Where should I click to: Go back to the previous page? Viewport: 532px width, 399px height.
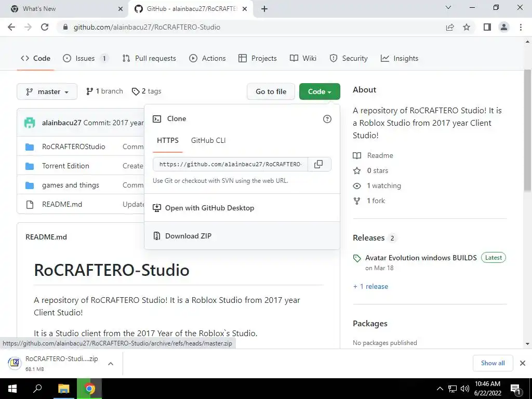tap(11, 27)
